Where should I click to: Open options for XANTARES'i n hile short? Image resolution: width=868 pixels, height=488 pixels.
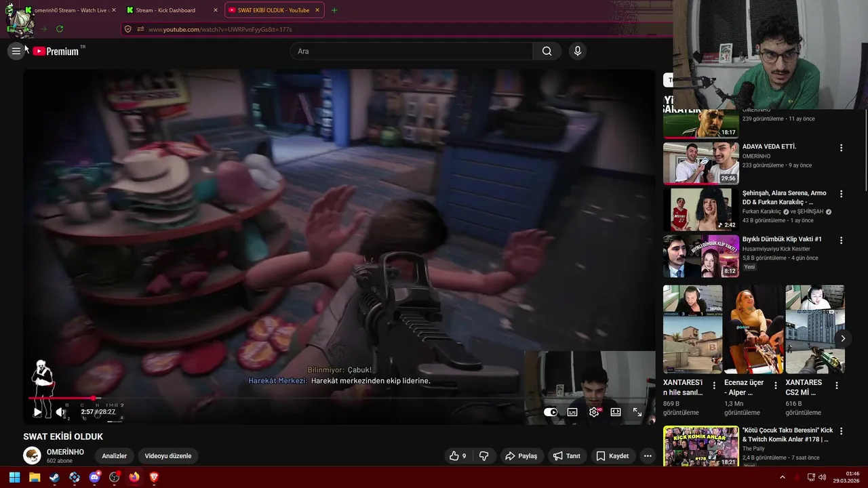(714, 385)
